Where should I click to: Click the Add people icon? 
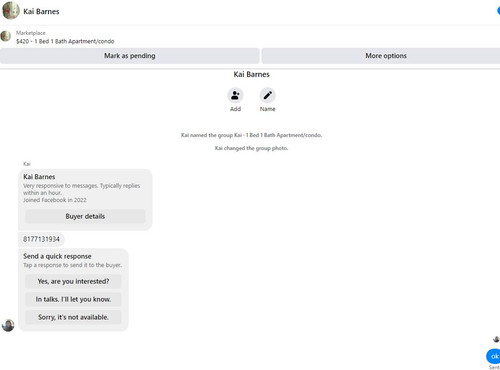point(235,95)
